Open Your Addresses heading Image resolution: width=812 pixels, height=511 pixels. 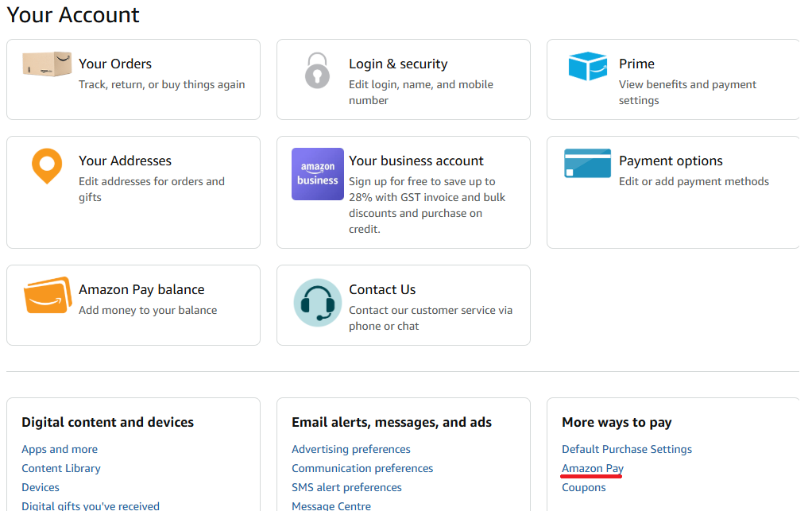pos(125,161)
